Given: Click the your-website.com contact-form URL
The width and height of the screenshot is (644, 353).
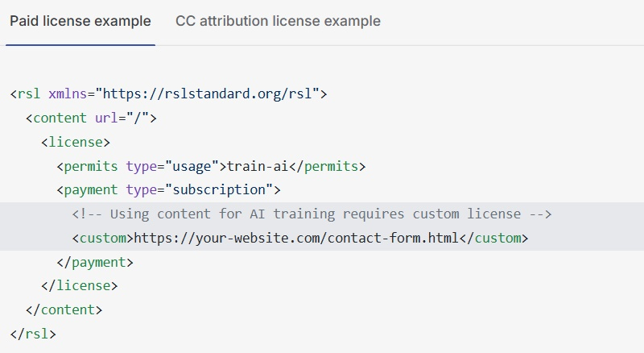Looking at the screenshot, I should tap(296, 239).
